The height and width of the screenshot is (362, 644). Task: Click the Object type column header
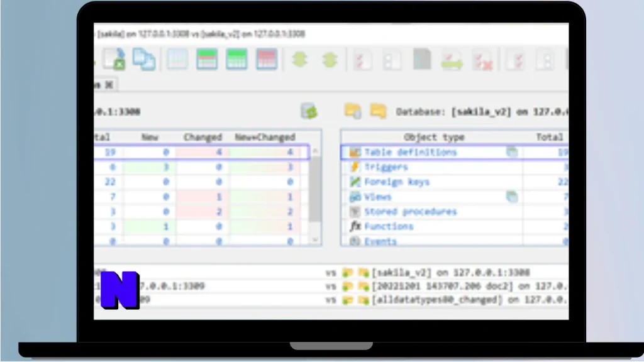pyautogui.click(x=434, y=137)
